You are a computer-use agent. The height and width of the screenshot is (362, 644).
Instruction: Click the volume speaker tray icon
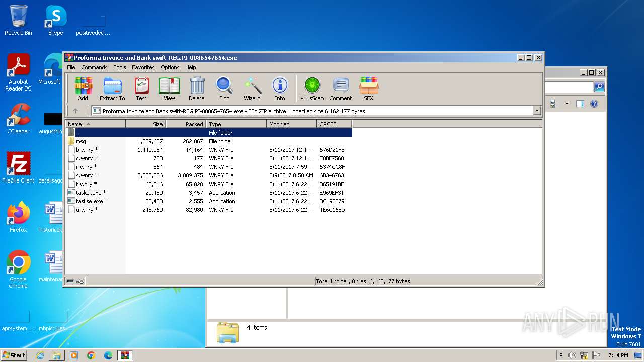(572, 355)
